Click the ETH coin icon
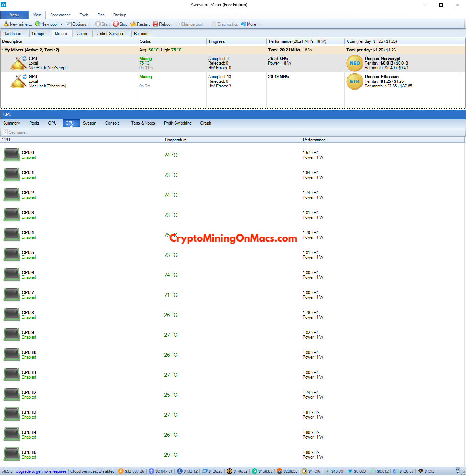The image size is (466, 476). [355, 81]
